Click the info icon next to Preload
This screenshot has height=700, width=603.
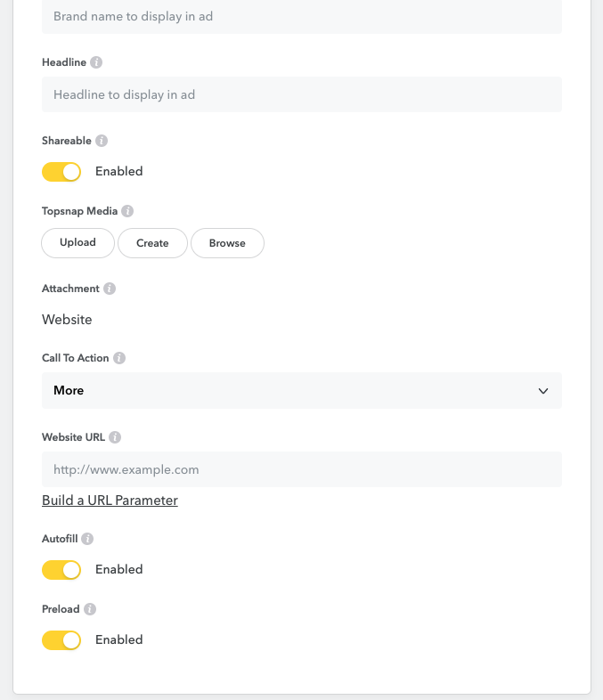90,609
